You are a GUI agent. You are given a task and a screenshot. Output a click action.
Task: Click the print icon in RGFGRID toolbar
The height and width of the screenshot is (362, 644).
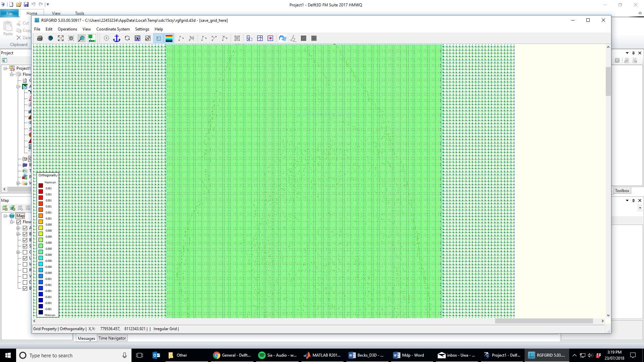pyautogui.click(x=40, y=38)
